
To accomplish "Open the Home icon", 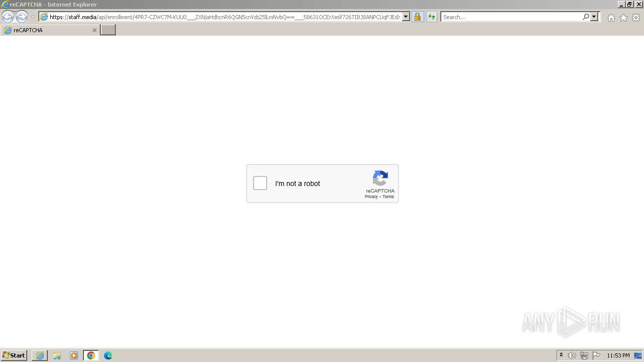I will 611,18.
